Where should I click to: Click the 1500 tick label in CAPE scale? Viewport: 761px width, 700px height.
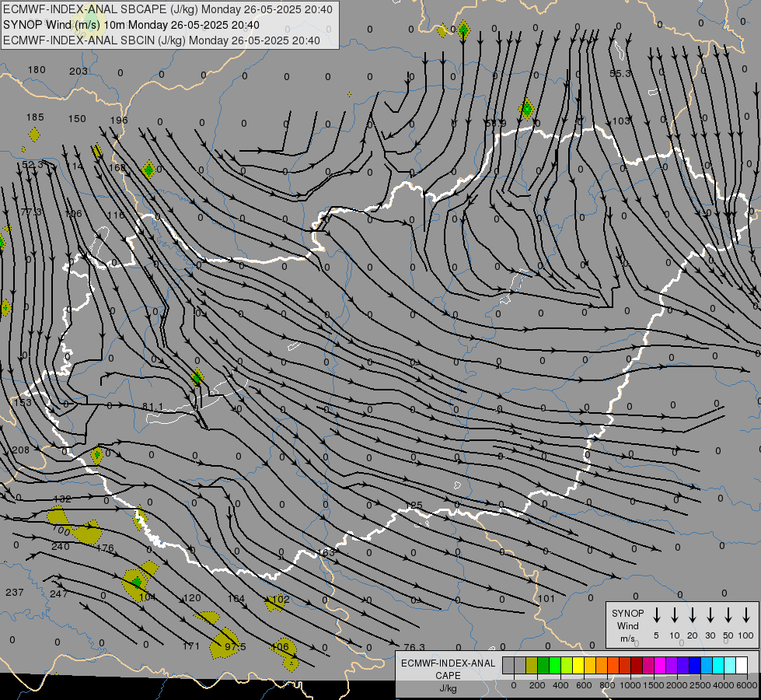[x=653, y=685]
